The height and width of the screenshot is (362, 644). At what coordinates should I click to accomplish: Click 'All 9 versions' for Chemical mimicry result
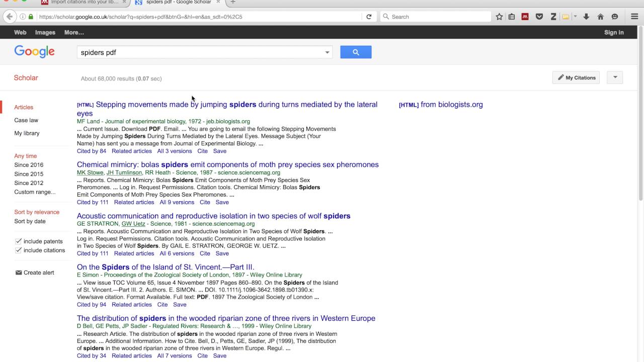[x=177, y=202]
